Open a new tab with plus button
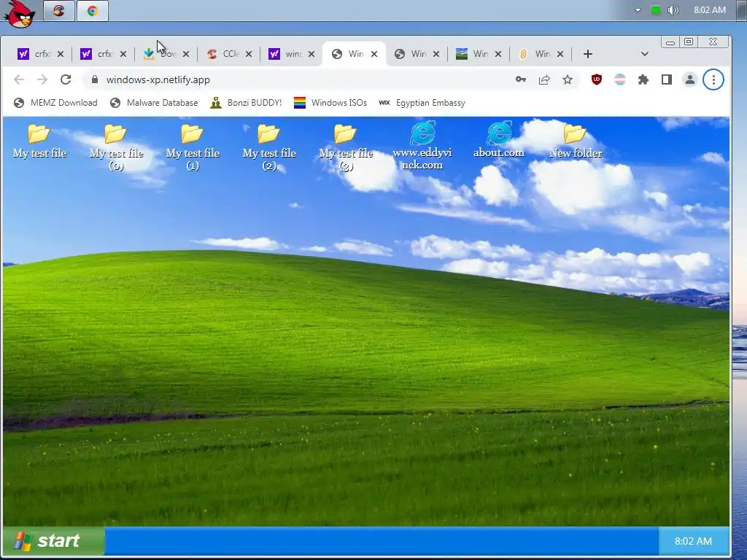Screen dimensions: 747x560 (588, 54)
